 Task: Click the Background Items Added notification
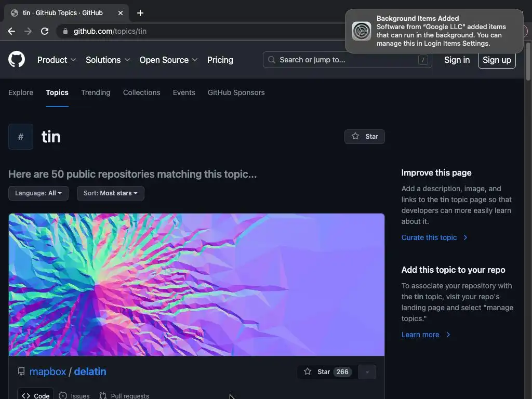pos(434,31)
